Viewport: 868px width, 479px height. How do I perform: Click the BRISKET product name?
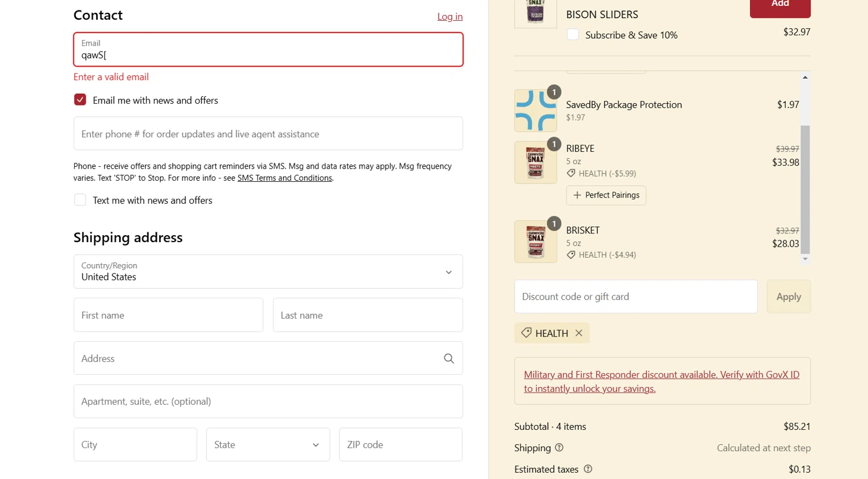pos(583,230)
